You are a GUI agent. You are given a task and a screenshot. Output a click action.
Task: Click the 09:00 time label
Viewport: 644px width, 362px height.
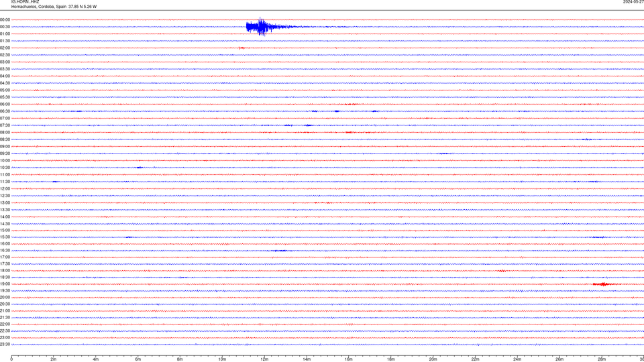point(5,147)
